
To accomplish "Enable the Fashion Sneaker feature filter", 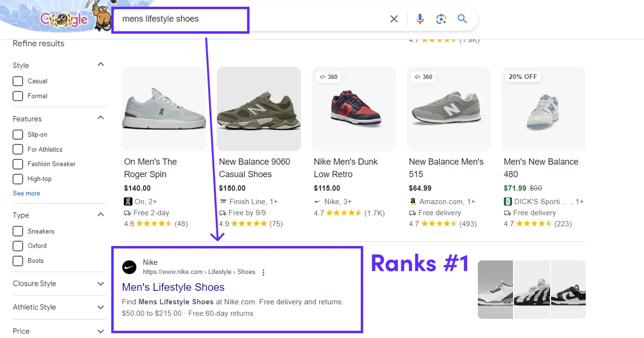I will point(18,164).
